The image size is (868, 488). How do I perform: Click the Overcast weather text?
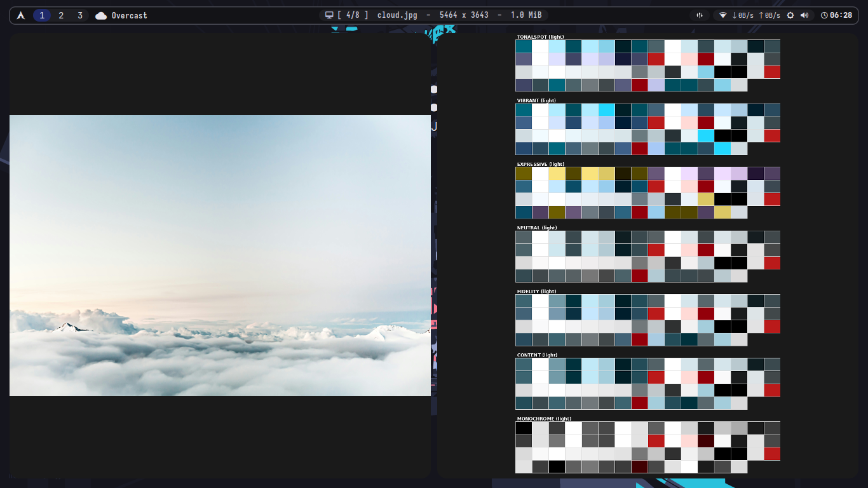[129, 15]
